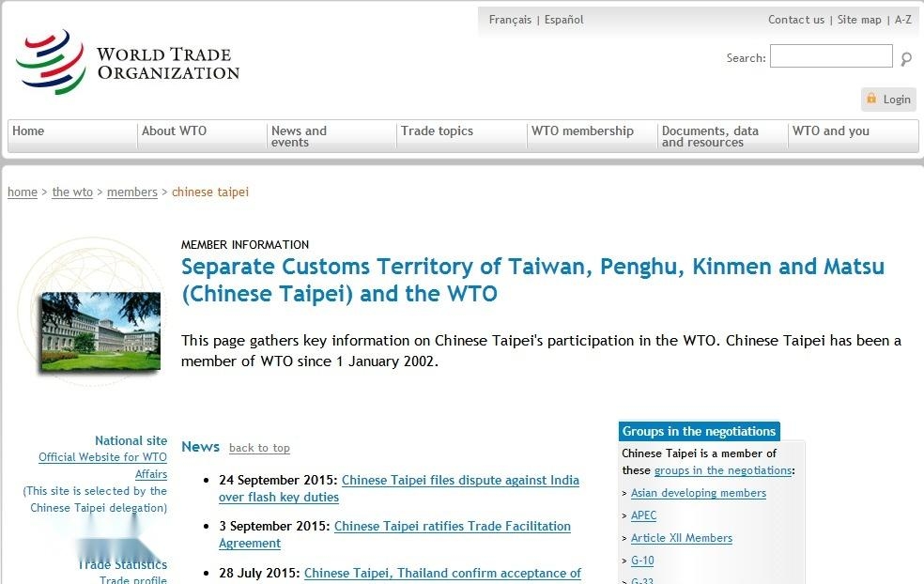Image resolution: width=924 pixels, height=584 pixels.
Task: Open Chinese Taipei, Thailand acceptance news
Action: coord(442,573)
